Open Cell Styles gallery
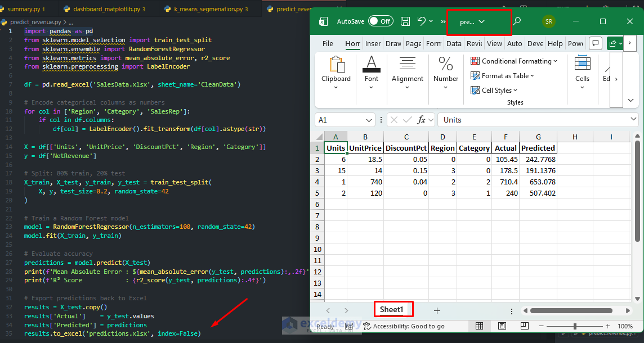 (x=494, y=91)
